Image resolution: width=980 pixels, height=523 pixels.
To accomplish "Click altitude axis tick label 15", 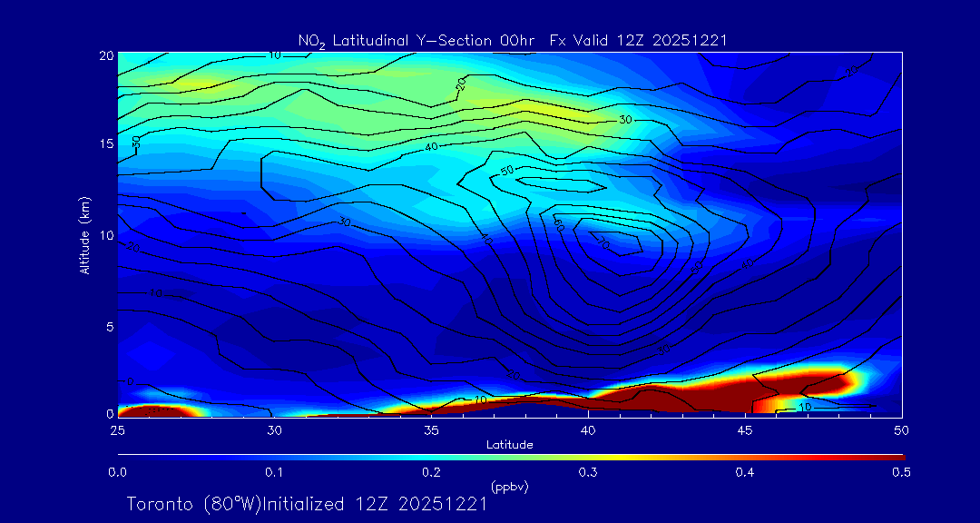I will click(x=105, y=143).
